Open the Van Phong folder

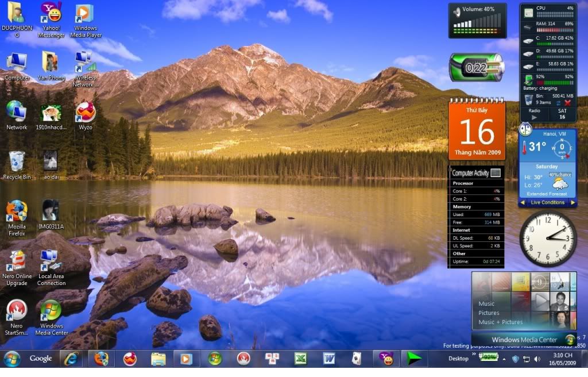pos(51,67)
